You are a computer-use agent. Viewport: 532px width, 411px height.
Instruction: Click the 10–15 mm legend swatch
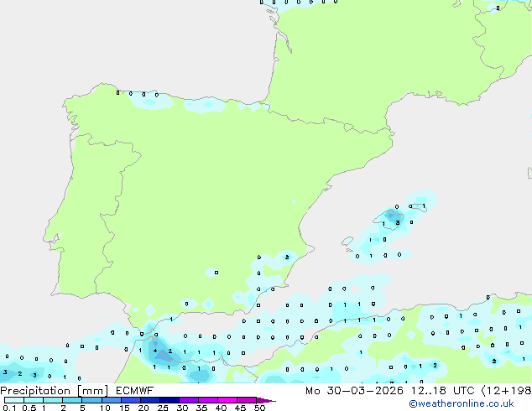pyautogui.click(x=112, y=400)
